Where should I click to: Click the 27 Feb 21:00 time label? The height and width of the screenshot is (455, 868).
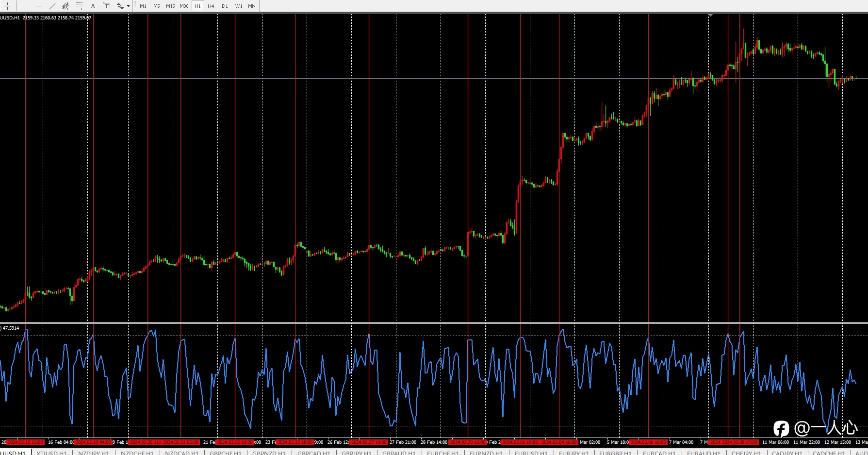click(403, 442)
